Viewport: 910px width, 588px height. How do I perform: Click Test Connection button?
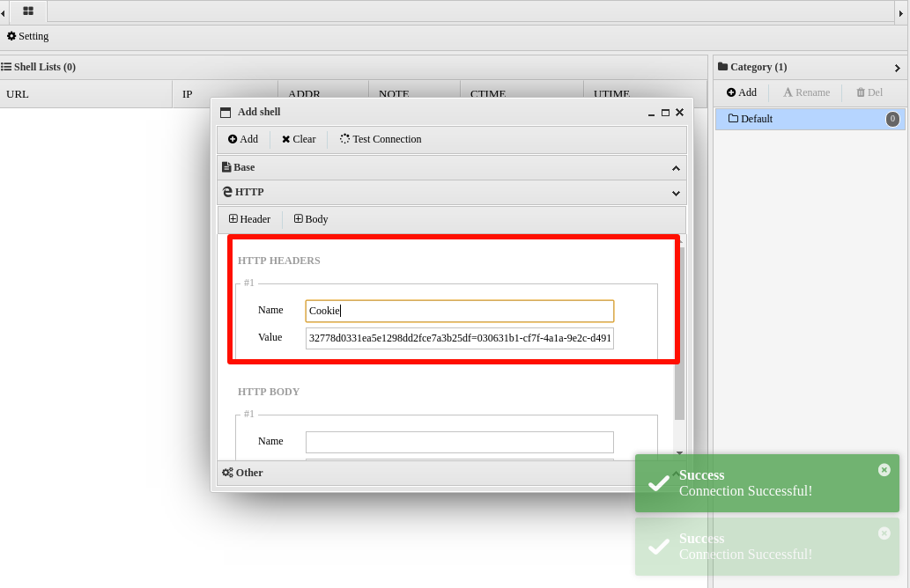(x=381, y=139)
